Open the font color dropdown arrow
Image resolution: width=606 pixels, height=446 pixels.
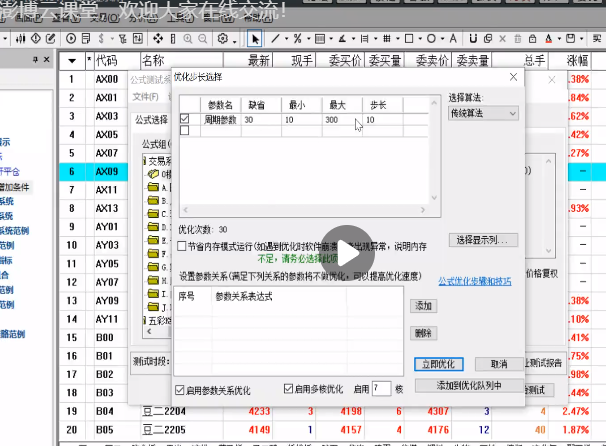(559, 39)
